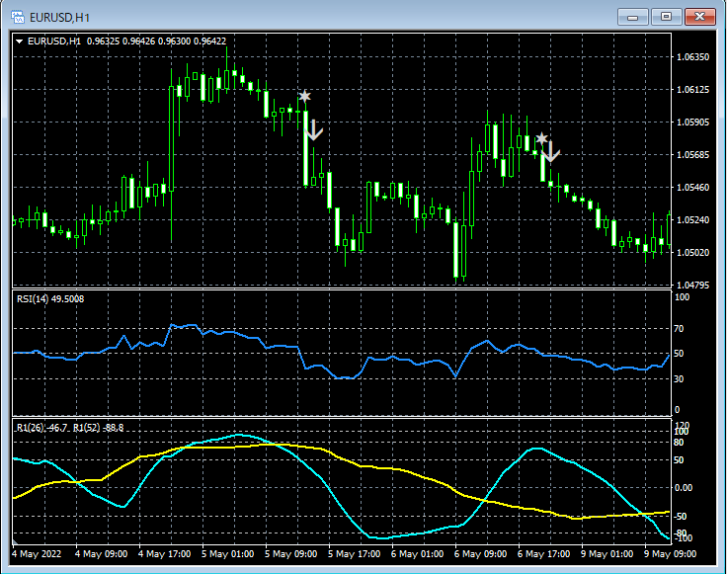Select the down arrow signal beside the second star
Screen dimensions: 728x574
[x=551, y=153]
